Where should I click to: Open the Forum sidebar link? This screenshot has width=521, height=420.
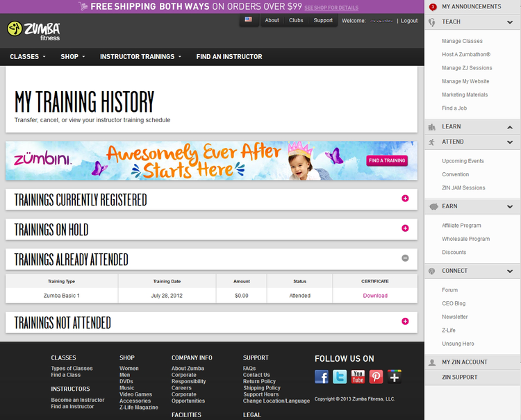449,290
